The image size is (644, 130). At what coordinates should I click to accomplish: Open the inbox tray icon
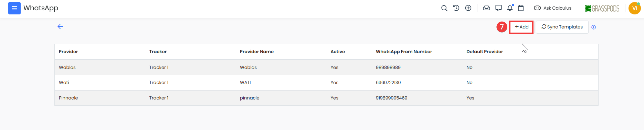[486, 8]
